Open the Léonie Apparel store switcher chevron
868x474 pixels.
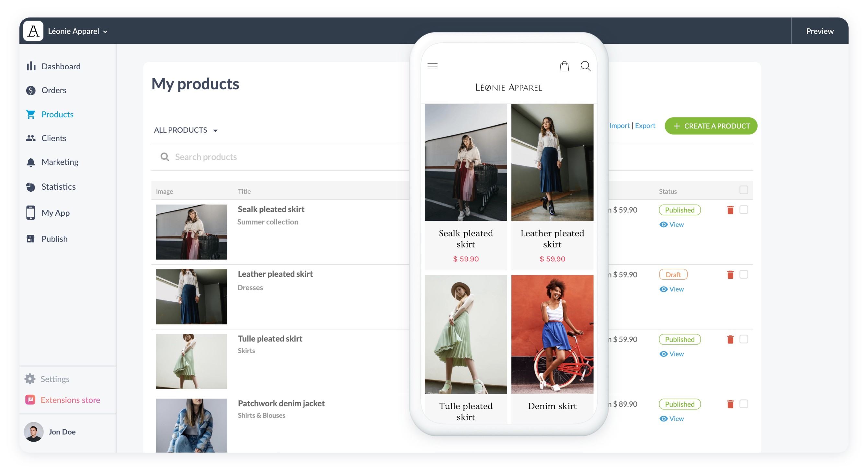(x=105, y=31)
